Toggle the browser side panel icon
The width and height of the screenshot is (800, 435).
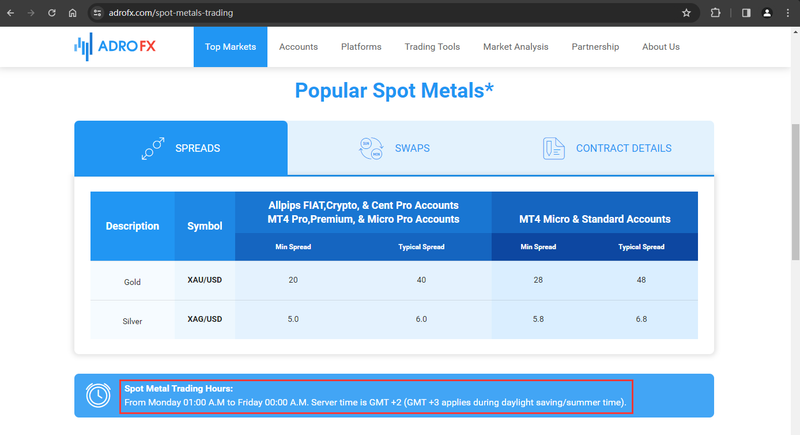(x=746, y=13)
